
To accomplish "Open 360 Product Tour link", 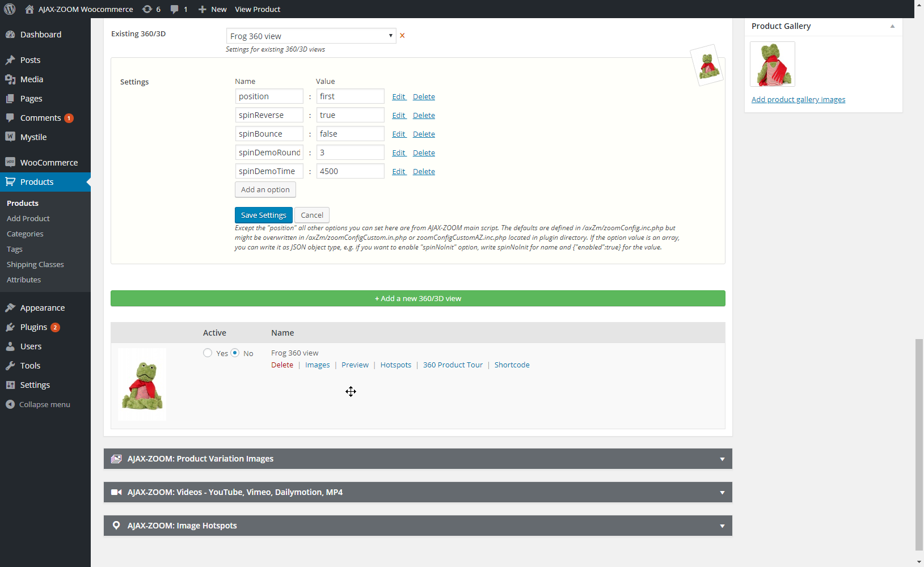I will pos(453,365).
